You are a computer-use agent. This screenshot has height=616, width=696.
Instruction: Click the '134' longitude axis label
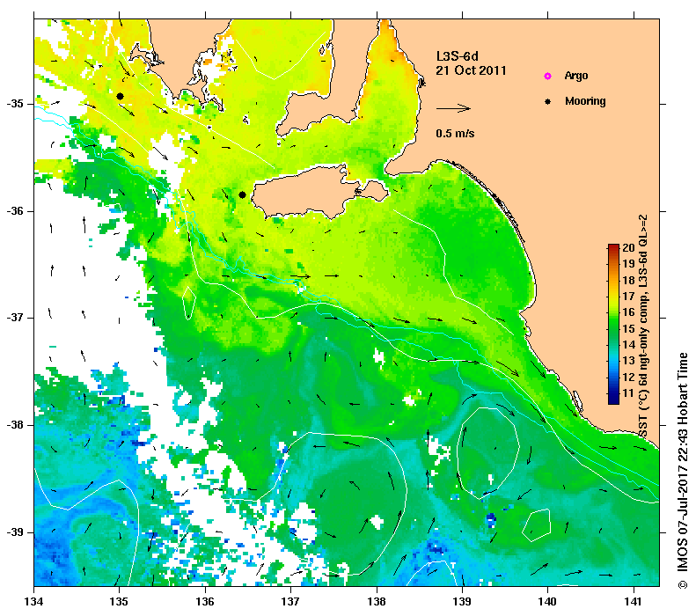coord(33,602)
